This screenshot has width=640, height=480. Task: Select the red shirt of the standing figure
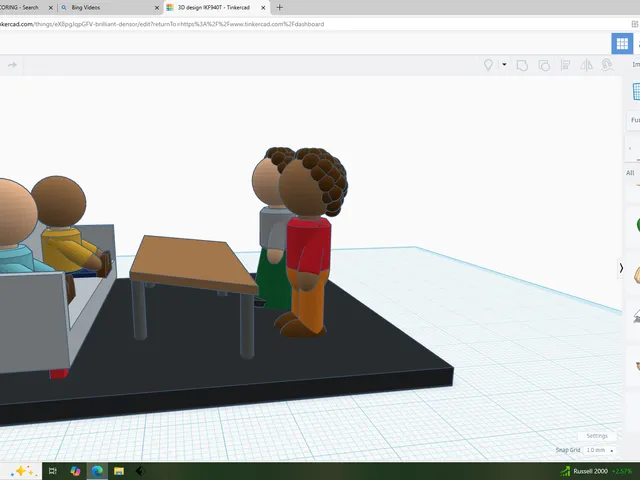click(x=309, y=245)
